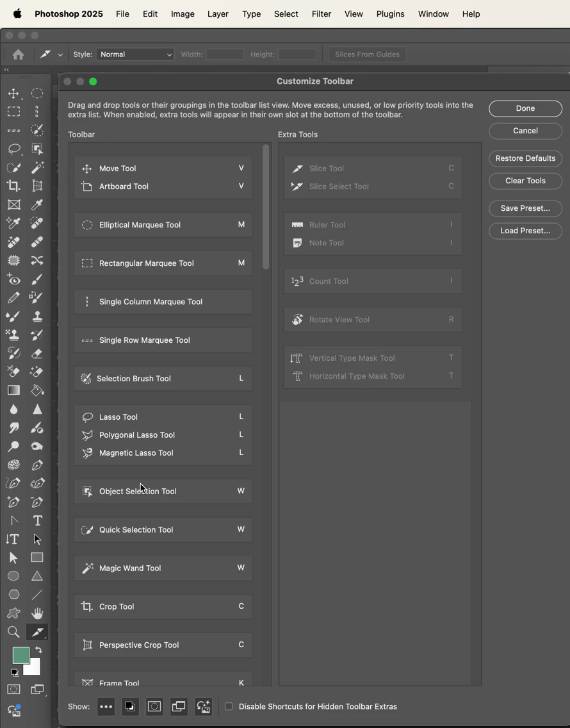Click Photoshop 2025 application menu

[x=69, y=14]
